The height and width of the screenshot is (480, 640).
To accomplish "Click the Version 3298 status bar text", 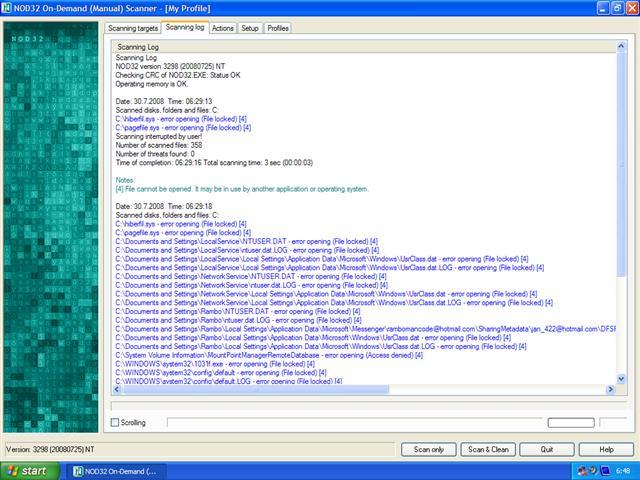I will 50,449.
